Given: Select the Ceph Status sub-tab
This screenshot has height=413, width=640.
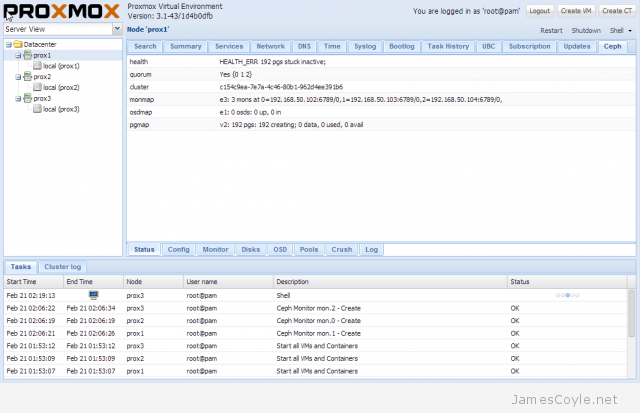Looking at the screenshot, I should pos(144,249).
